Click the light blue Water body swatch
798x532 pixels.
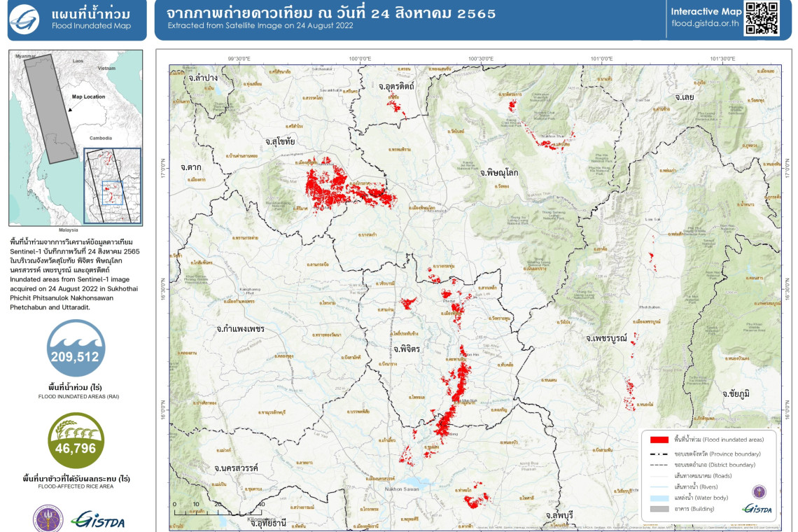point(659,498)
